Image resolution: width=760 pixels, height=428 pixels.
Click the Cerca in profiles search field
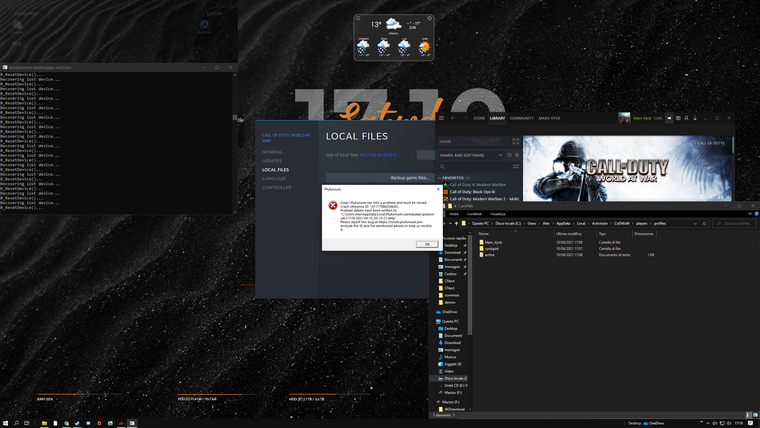734,223
